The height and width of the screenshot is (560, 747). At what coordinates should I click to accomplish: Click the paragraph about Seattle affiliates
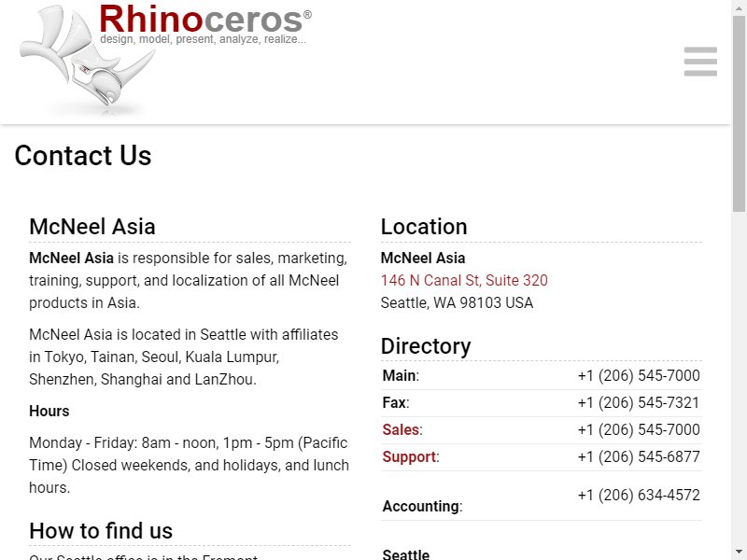coord(184,357)
